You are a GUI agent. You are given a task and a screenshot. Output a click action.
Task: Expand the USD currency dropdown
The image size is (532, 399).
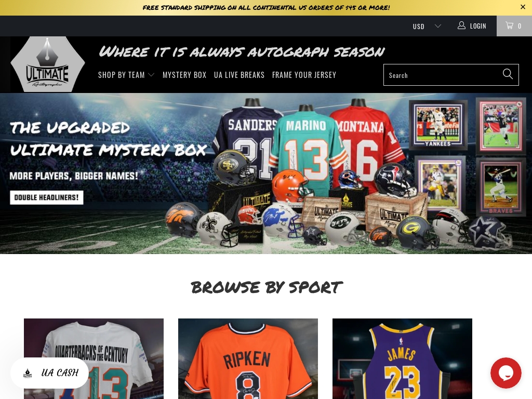[x=427, y=26]
